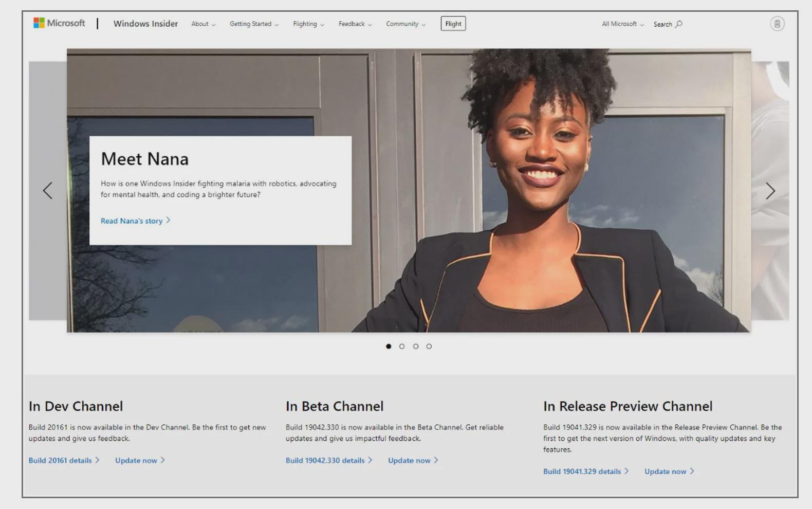Expand the Getting Started menu
The width and height of the screenshot is (812, 509).
pyautogui.click(x=254, y=24)
